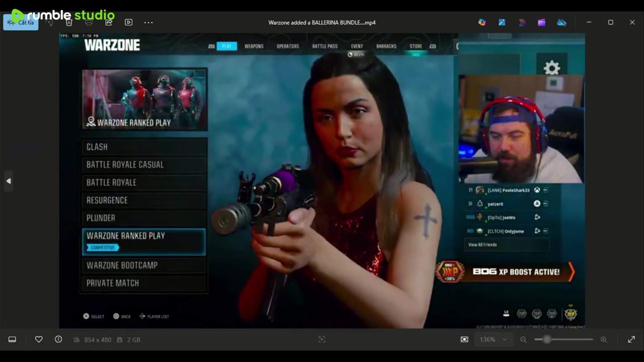Click the Xbox icon beside PooleShark33
Image resolution: width=644 pixels, height=362 pixels.
pos(537,190)
